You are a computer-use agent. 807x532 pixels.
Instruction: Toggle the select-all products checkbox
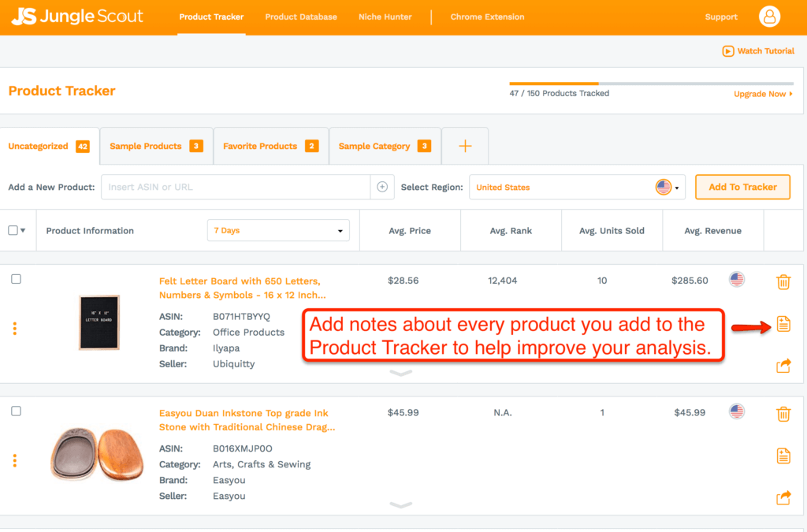point(13,230)
